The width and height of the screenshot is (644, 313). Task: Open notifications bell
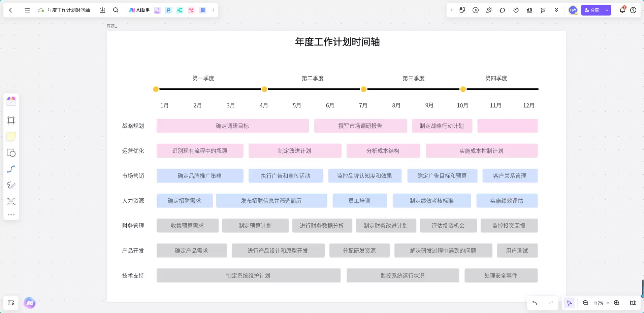point(622,10)
